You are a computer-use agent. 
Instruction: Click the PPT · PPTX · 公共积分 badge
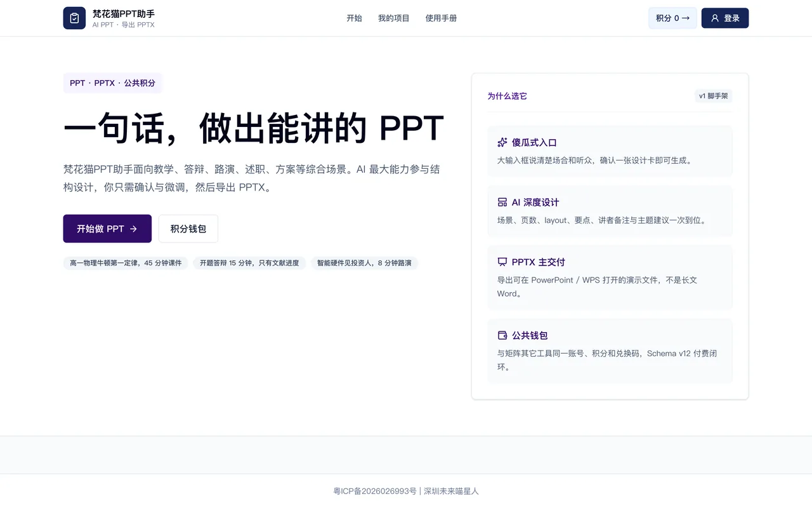tap(112, 83)
